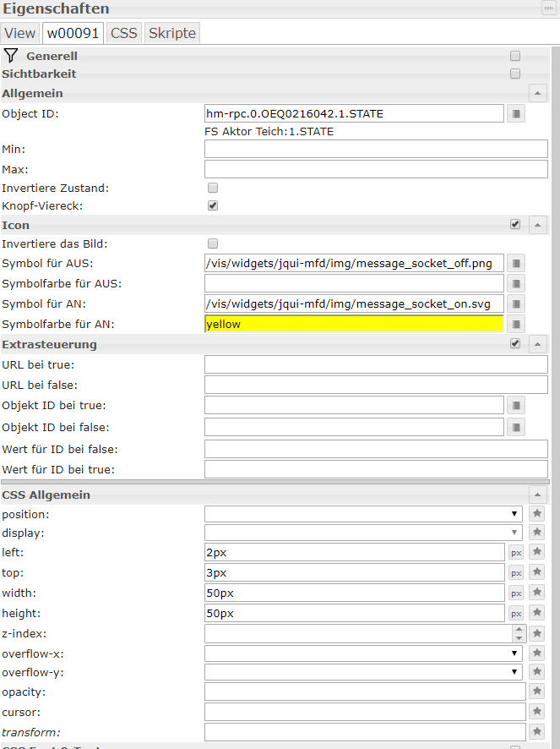Increase z-index with the spinner up arrow
The image size is (560, 749).
coord(519,630)
